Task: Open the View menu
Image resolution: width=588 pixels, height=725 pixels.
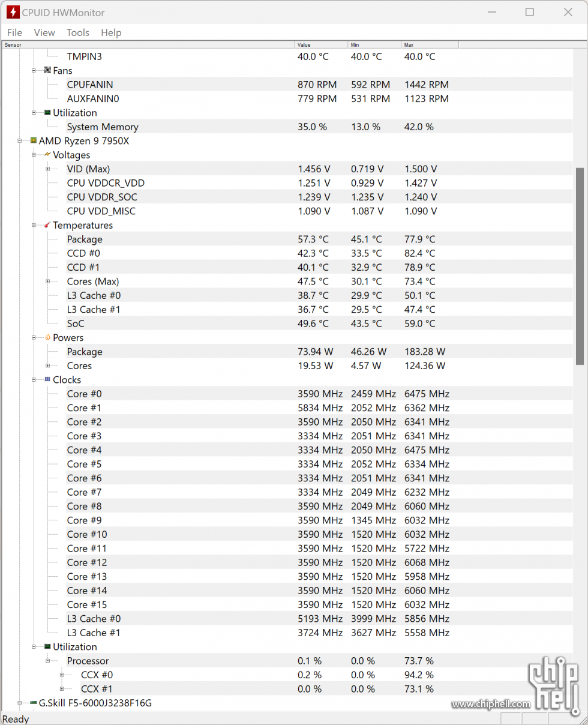Action: point(44,32)
